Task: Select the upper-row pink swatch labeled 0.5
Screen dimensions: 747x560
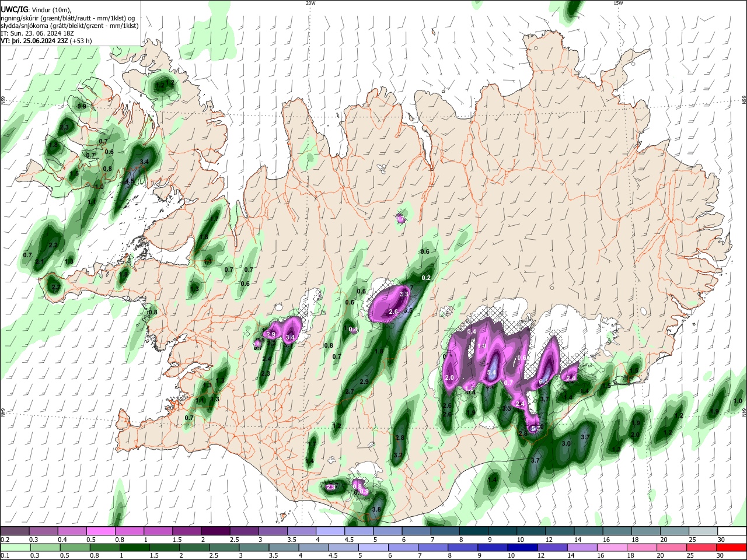Action: 100,531
